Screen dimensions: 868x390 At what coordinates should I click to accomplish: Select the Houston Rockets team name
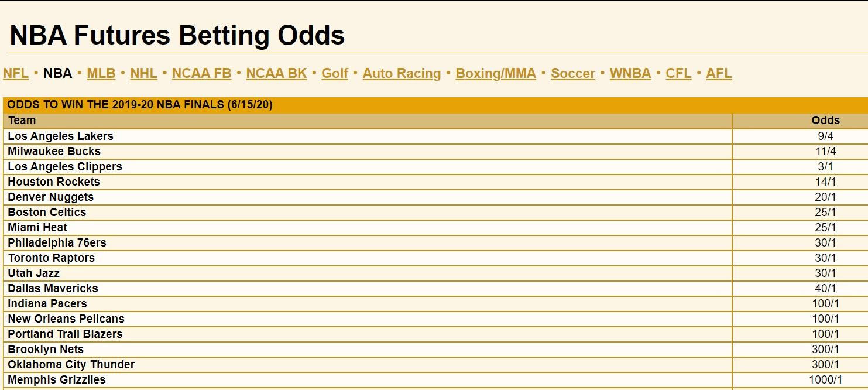click(x=54, y=182)
